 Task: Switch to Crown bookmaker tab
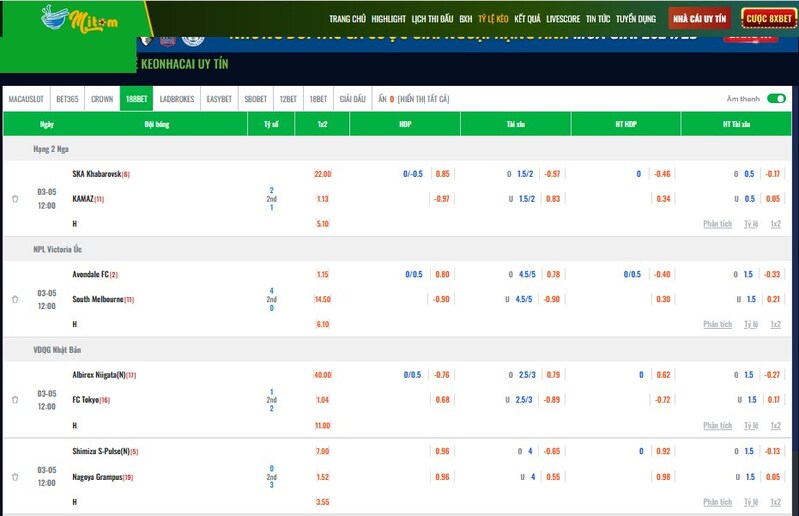102,99
